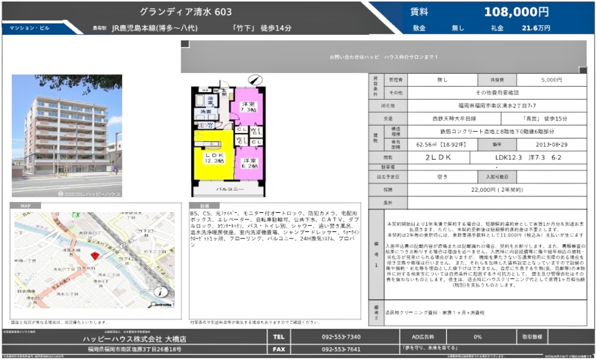This screenshot has height=364, width=596.
Task: Click the compass icon in the map corner
Action: pyautogui.click(x=158, y=291)
